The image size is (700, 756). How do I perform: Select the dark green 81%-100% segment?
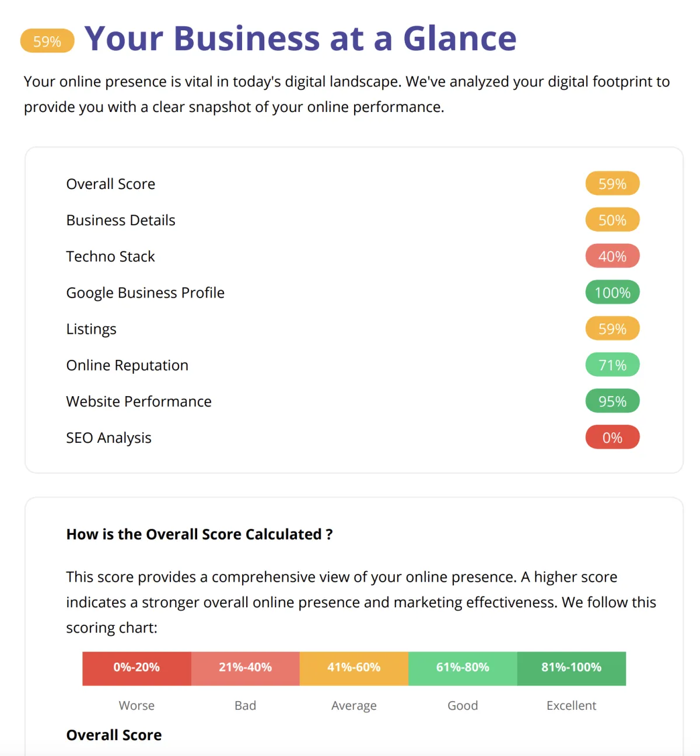tap(571, 668)
